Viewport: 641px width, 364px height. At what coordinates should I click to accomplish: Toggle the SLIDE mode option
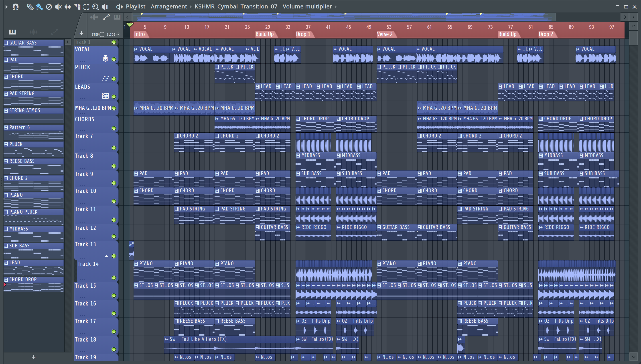pos(118,34)
